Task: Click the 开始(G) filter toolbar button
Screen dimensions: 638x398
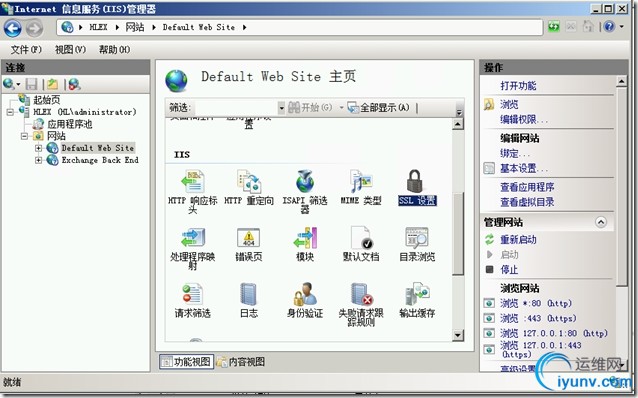Action: pyautogui.click(x=310, y=107)
